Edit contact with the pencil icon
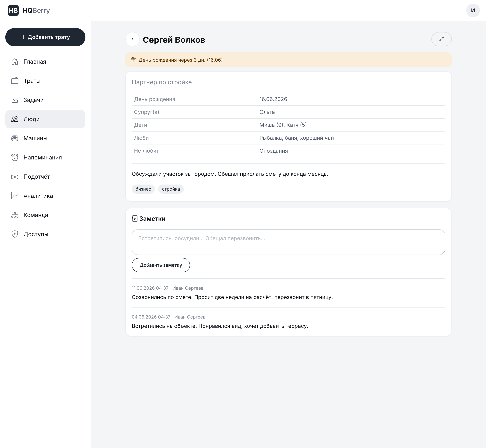 click(x=441, y=39)
